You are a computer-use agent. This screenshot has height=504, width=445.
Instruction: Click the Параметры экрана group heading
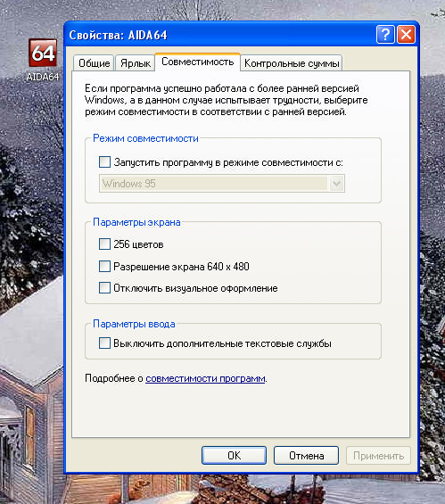[x=136, y=222]
